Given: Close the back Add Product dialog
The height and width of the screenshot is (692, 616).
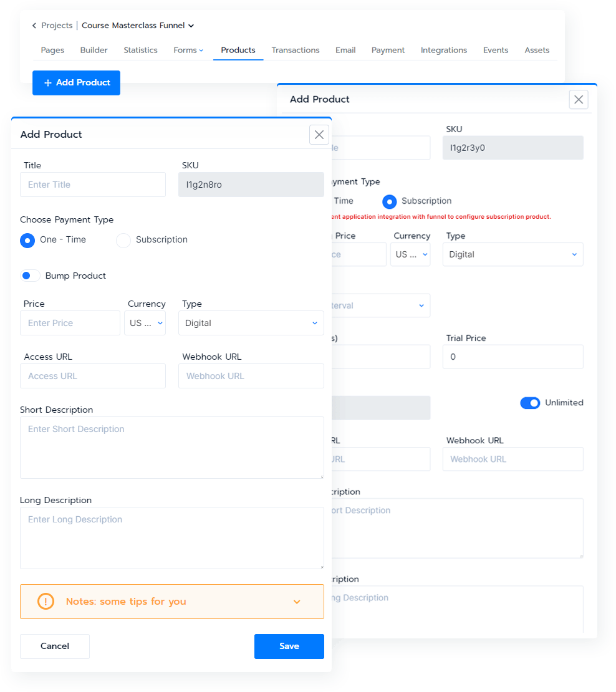Looking at the screenshot, I should 579,99.
